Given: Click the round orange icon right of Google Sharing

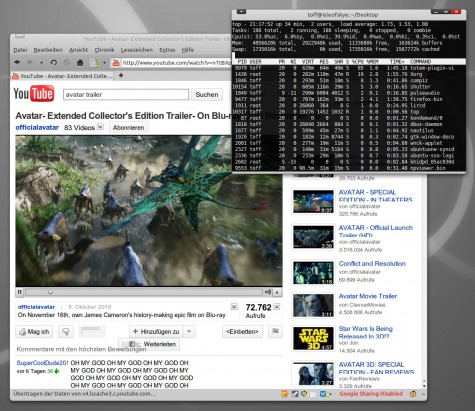Looking at the screenshot, I should pyautogui.click(x=413, y=394).
